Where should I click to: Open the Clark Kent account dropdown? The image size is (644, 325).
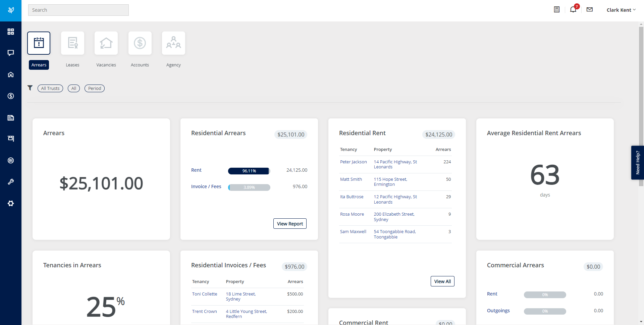coord(620,10)
